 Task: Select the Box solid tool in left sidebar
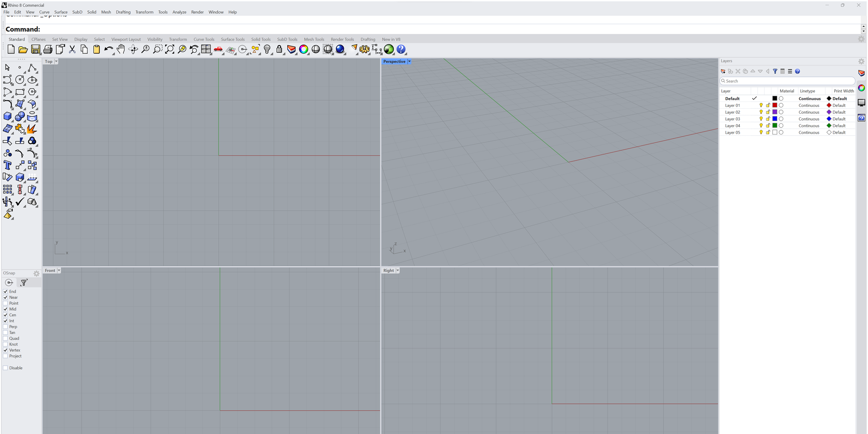click(7, 117)
